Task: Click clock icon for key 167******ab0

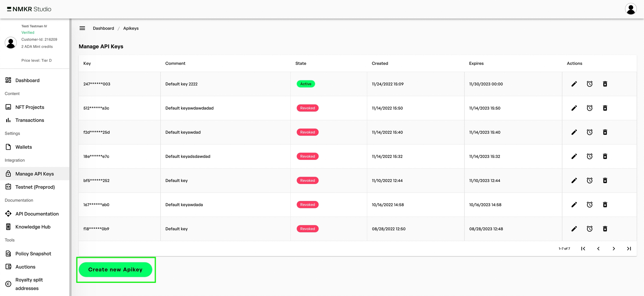Action: pos(589,205)
